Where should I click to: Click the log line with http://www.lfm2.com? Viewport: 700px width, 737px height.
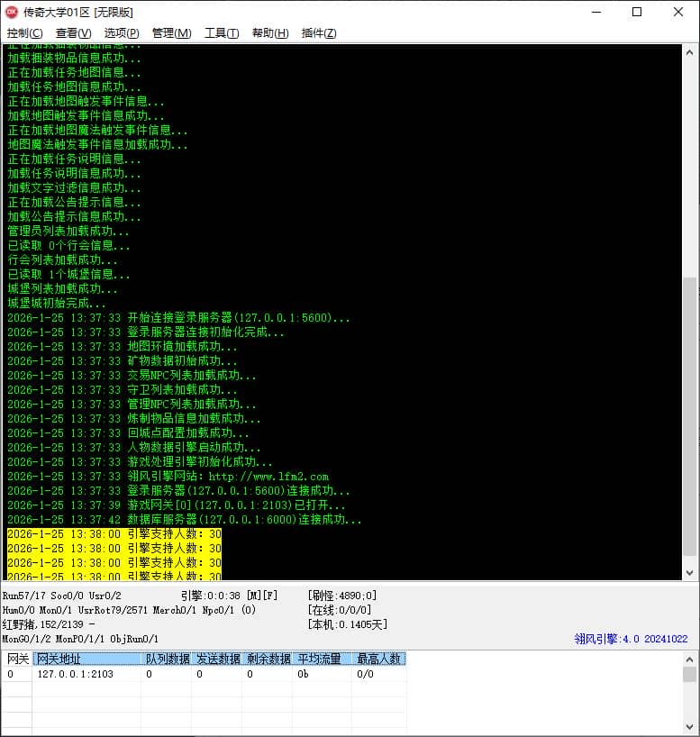(x=168, y=476)
